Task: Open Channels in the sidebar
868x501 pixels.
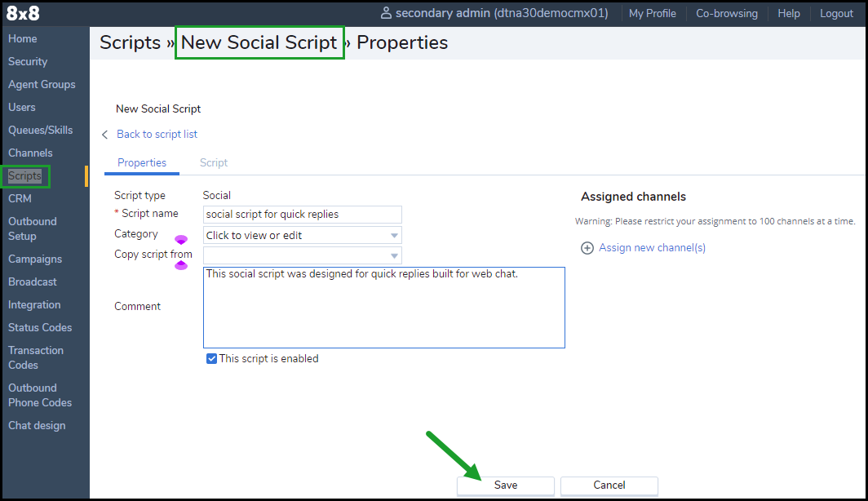Action: point(30,153)
